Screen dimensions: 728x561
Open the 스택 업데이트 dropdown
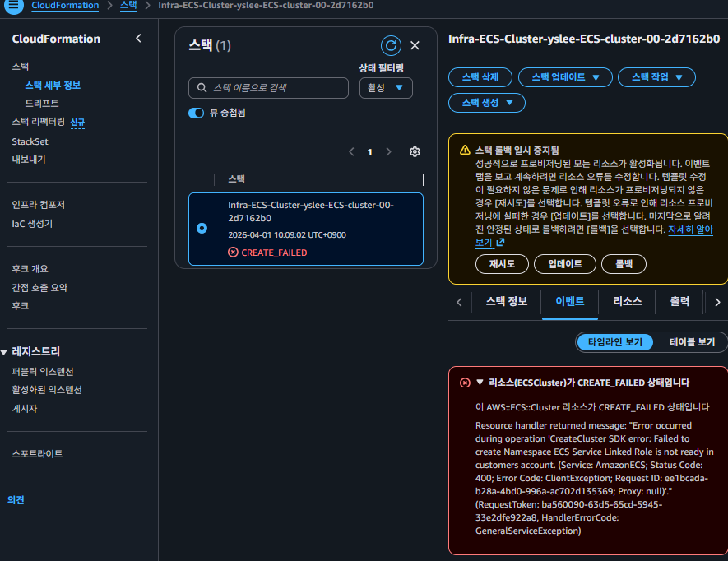tap(565, 77)
